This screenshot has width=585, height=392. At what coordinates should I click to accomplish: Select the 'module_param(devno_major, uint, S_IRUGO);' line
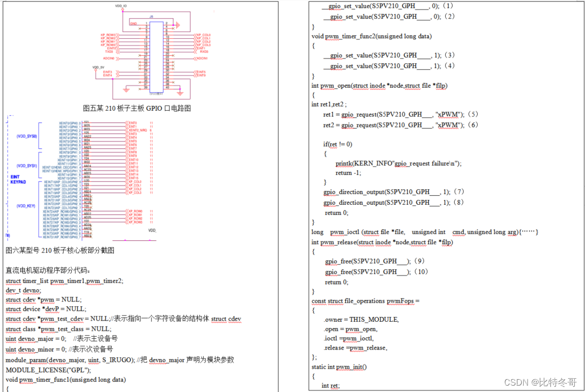tap(120, 360)
